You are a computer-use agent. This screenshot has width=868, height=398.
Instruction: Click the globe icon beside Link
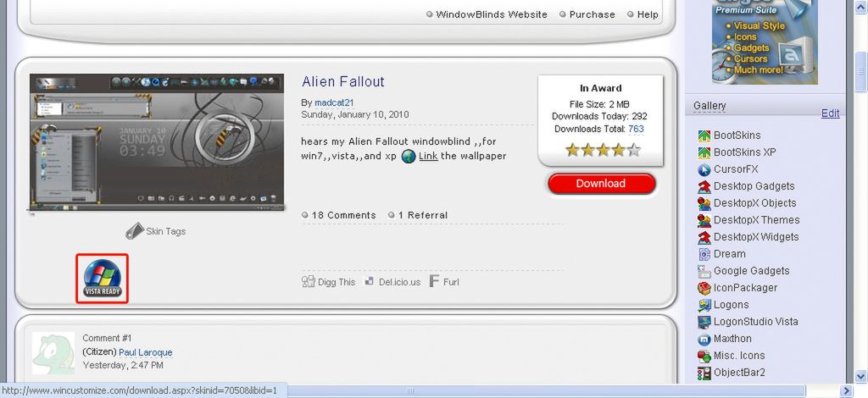click(409, 157)
